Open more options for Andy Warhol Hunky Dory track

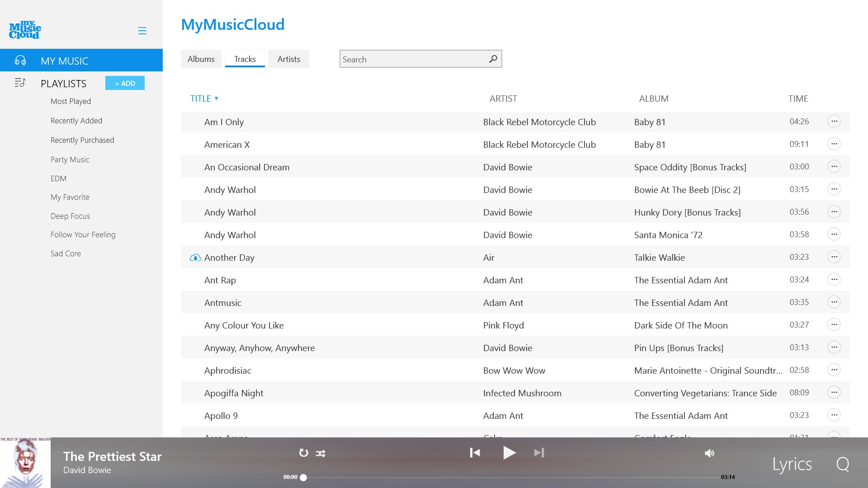click(834, 211)
